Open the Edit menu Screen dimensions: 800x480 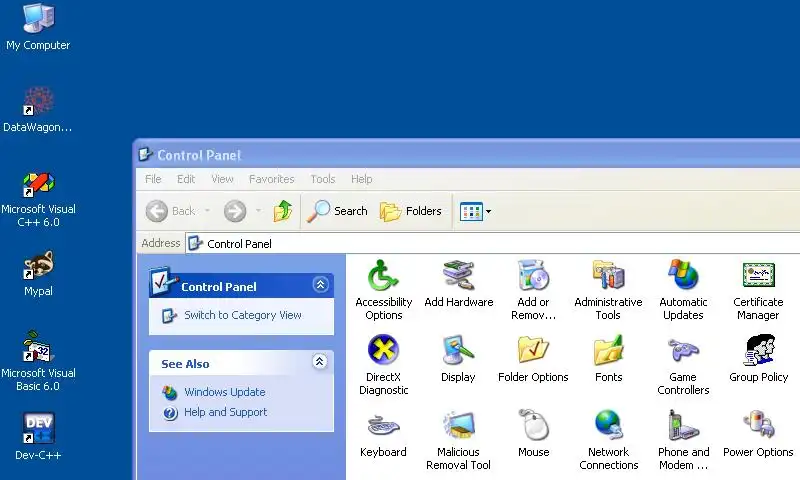tap(186, 179)
